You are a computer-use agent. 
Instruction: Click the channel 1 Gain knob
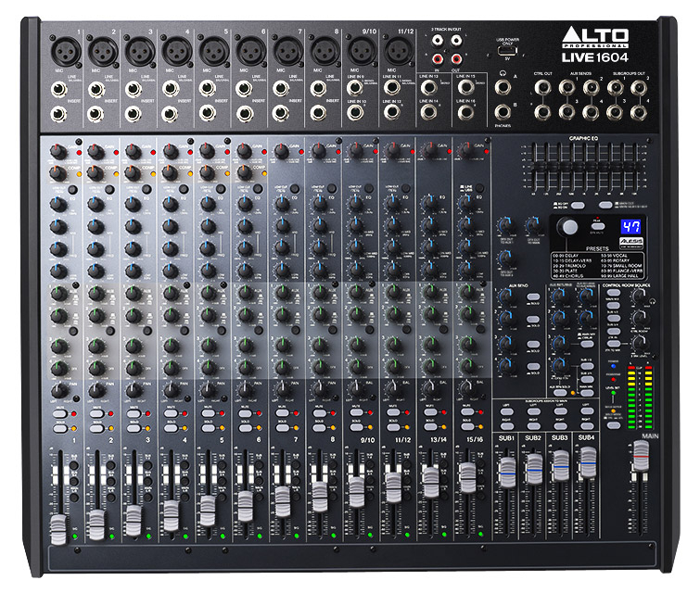click(57, 150)
